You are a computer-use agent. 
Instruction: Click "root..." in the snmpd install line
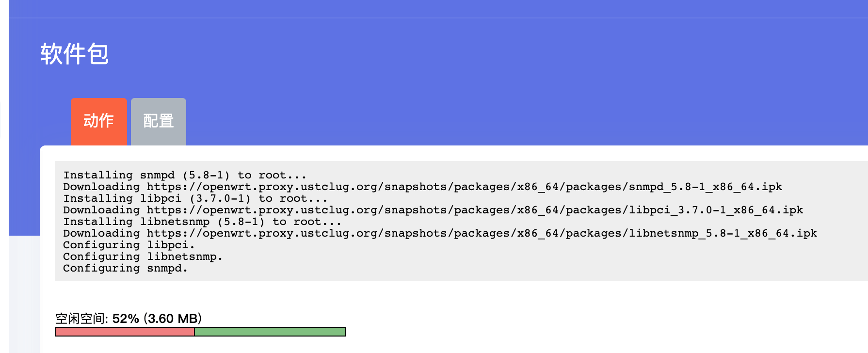click(282, 175)
